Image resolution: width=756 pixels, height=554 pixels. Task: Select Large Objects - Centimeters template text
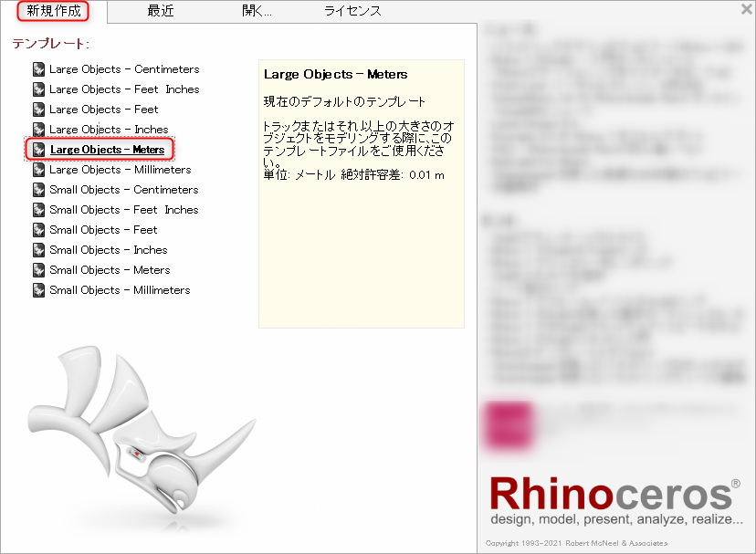(x=124, y=69)
